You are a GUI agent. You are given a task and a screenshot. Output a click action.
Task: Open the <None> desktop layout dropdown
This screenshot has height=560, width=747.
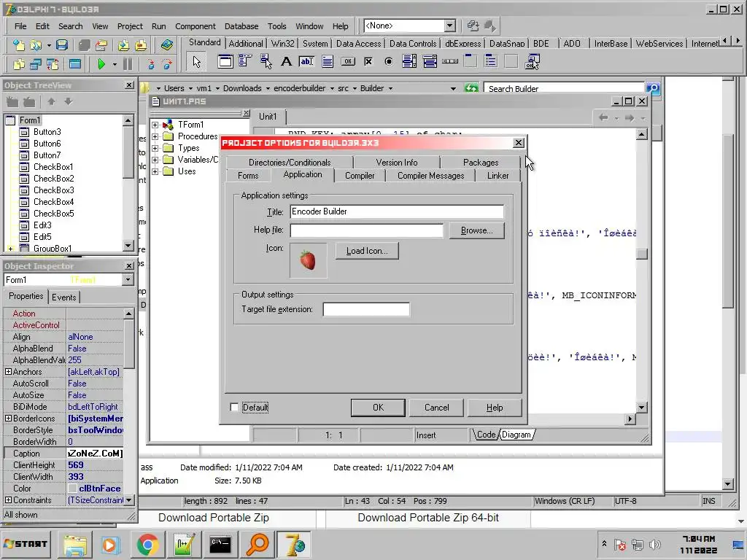coord(449,26)
